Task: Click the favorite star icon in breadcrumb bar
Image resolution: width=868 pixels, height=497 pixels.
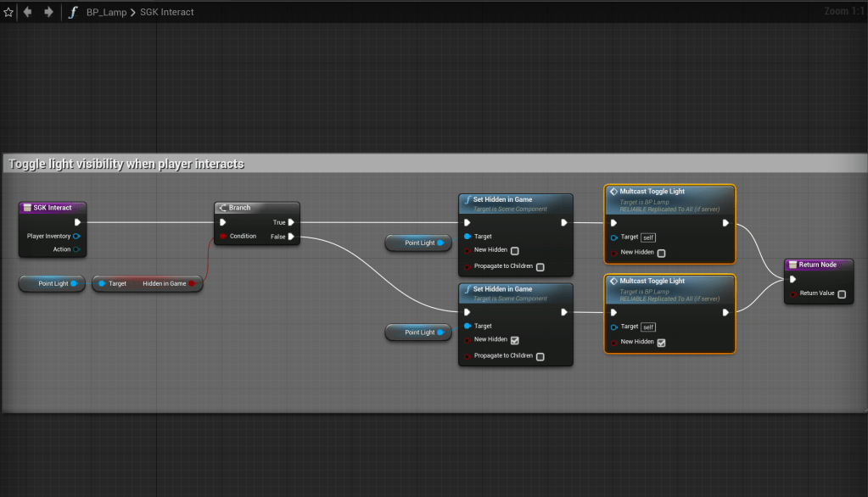Action: point(8,12)
